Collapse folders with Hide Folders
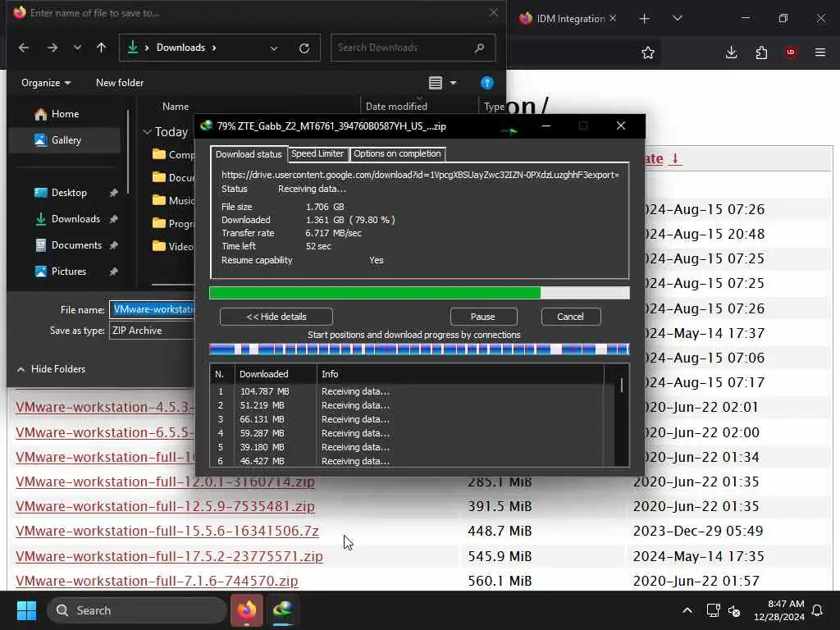The width and height of the screenshot is (840, 630). tap(51, 369)
